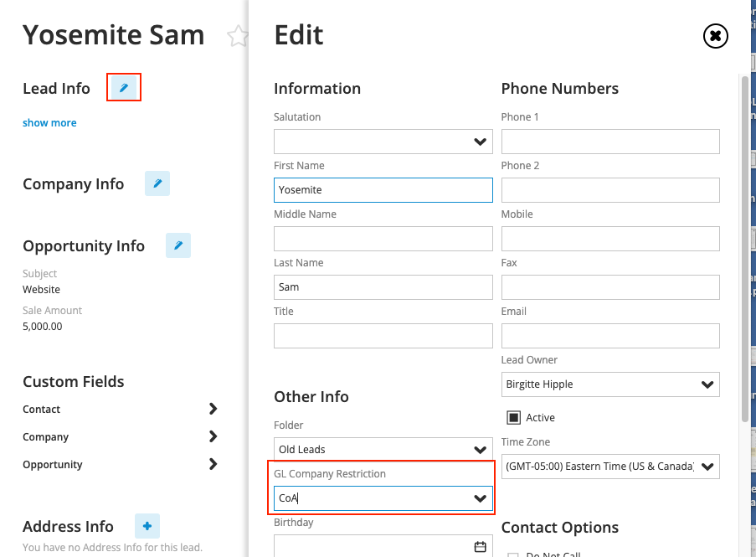The width and height of the screenshot is (756, 557).
Task: Open the Salutation dropdown
Action: [383, 142]
